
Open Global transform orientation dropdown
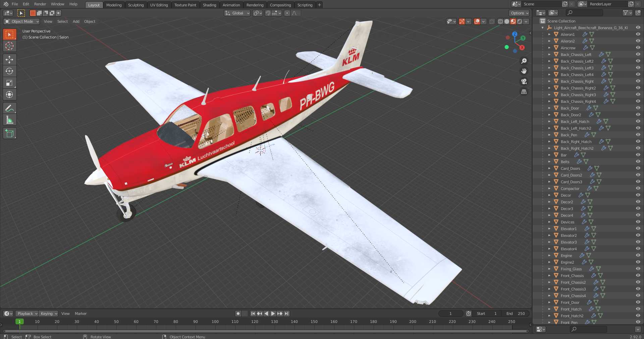(237, 13)
